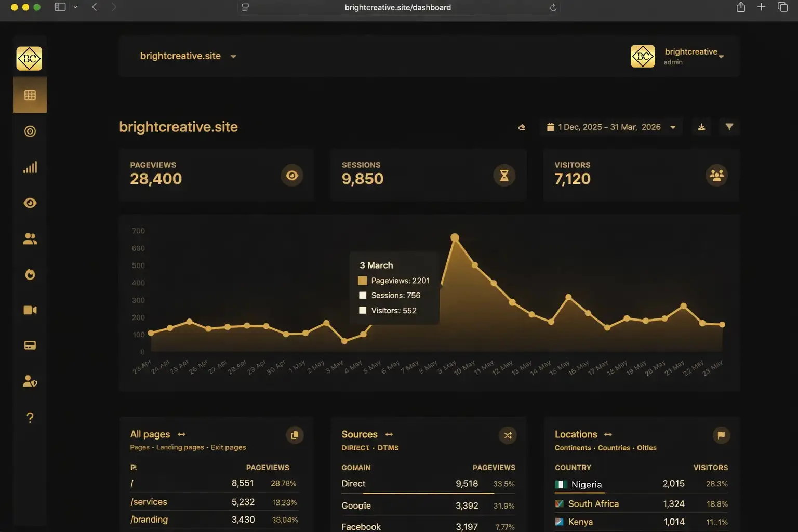Open the dashboard grid icon in the sidebar
This screenshot has height=532, width=798.
(x=30, y=95)
